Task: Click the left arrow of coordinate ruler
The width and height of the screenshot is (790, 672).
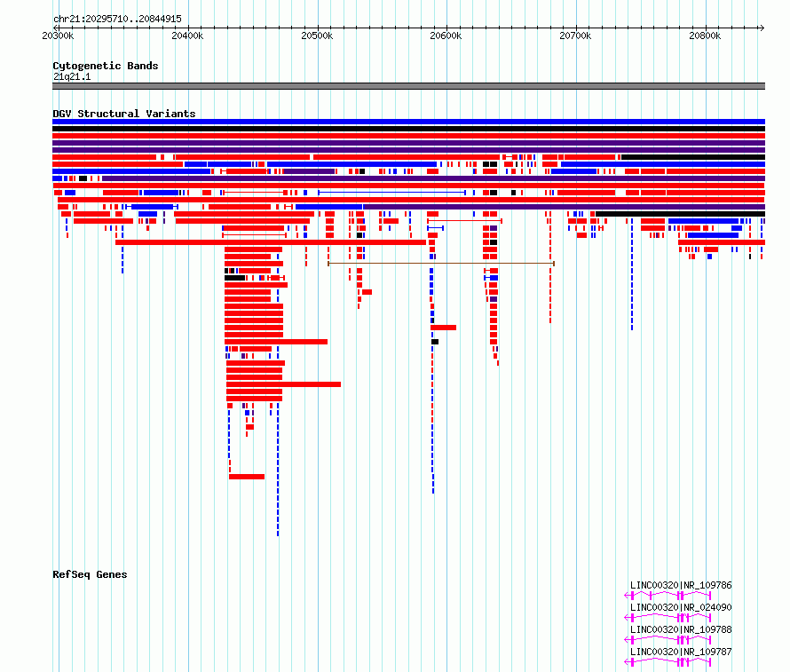Action: pos(56,28)
